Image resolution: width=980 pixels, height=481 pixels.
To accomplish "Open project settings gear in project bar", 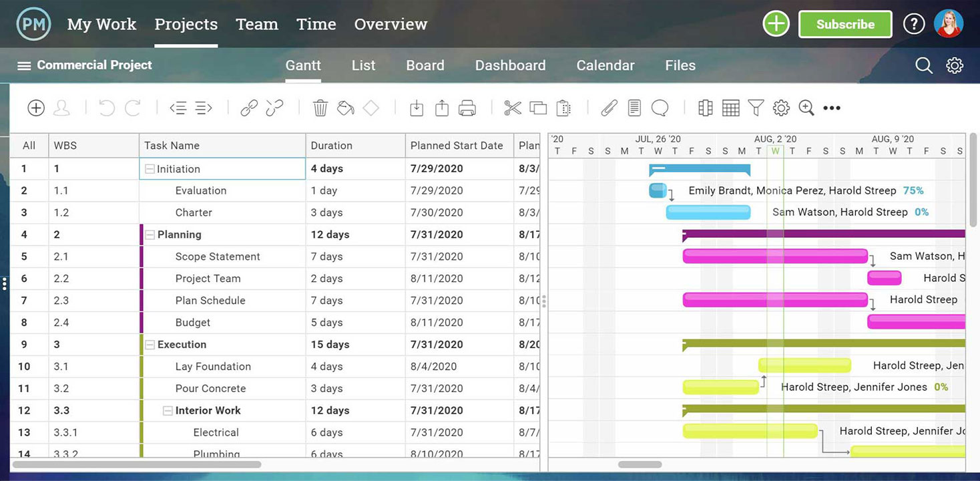I will [955, 65].
